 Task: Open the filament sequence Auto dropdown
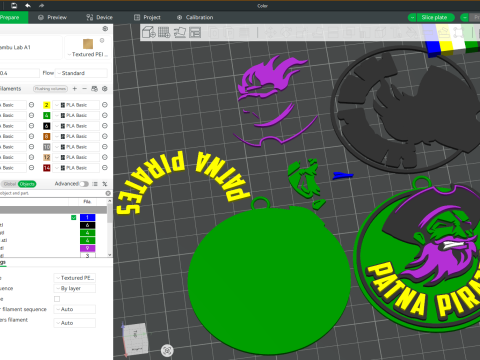coord(75,309)
